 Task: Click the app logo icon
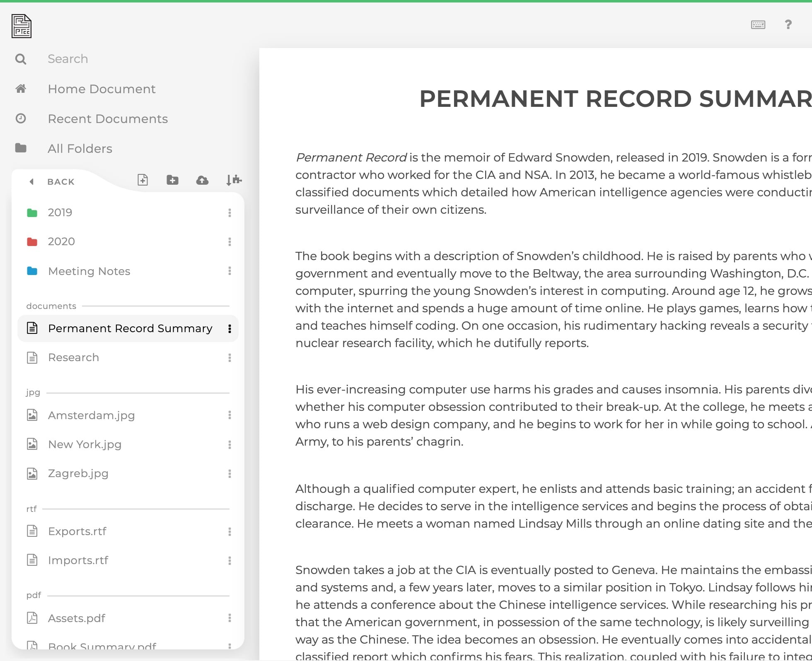pyautogui.click(x=22, y=26)
